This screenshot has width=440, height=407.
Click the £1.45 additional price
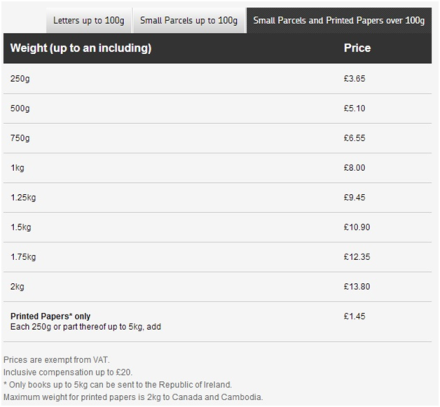[354, 316]
